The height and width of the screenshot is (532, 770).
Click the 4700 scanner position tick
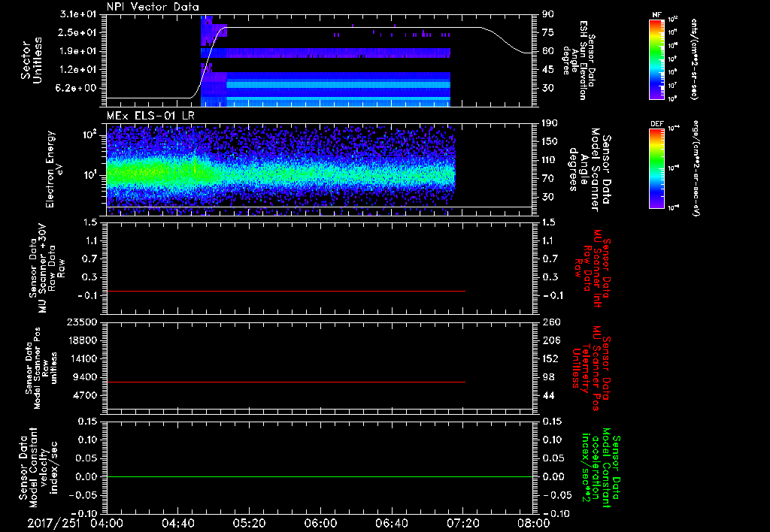tap(84, 395)
